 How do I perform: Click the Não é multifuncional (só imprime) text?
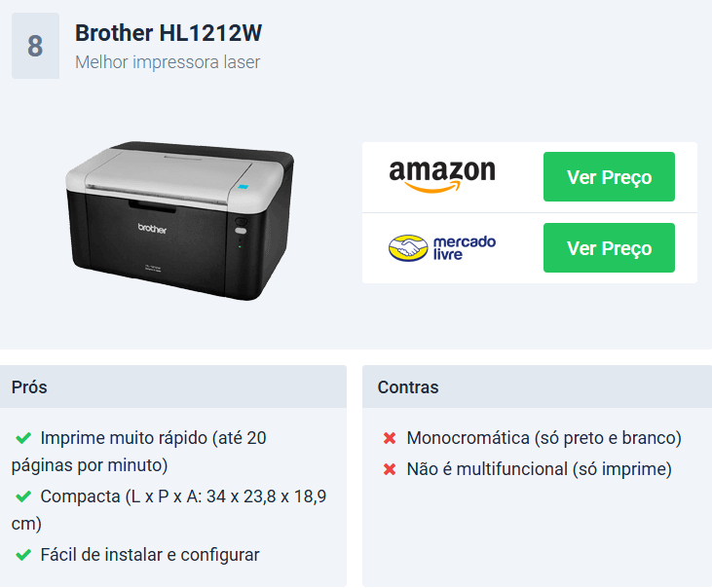coord(539,469)
